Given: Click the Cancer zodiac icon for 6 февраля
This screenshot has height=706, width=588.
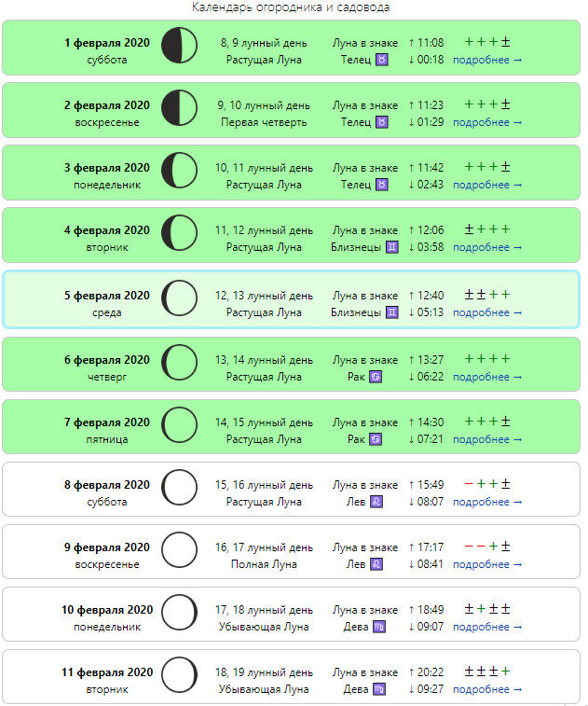Looking at the screenshot, I should [x=376, y=377].
